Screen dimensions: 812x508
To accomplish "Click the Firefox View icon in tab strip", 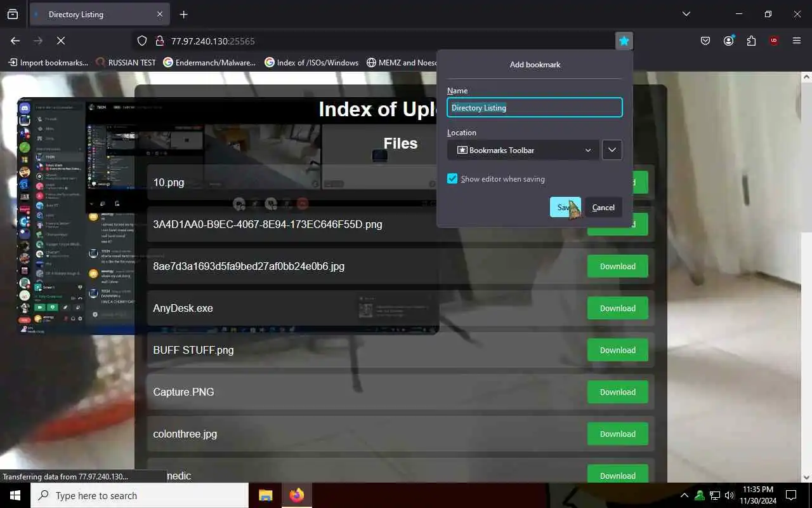I will 13,14.
